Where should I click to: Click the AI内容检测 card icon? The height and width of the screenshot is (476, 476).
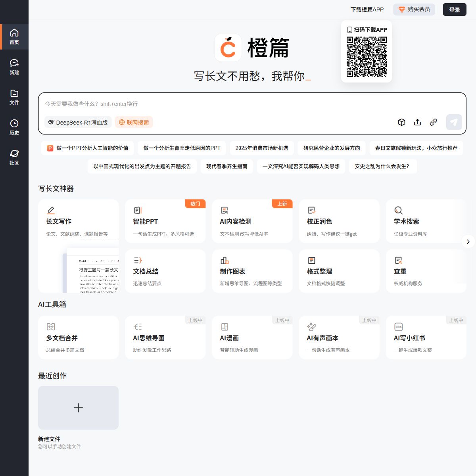[x=225, y=210]
